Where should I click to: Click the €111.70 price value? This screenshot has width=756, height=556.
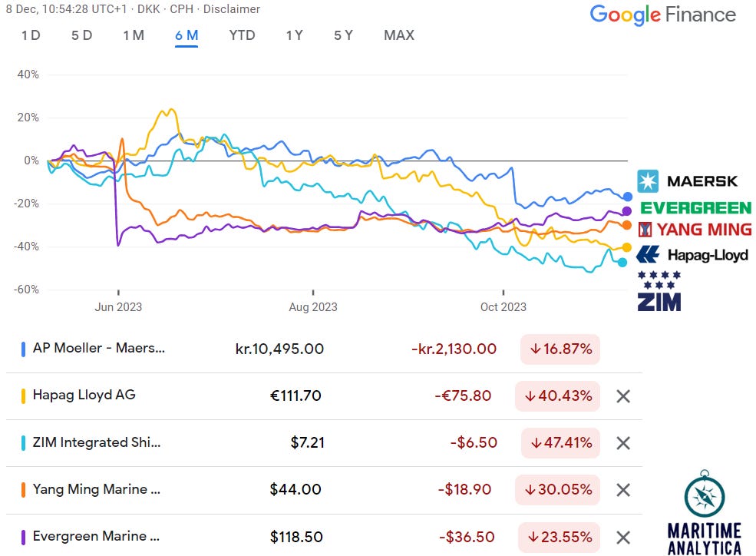(295, 396)
